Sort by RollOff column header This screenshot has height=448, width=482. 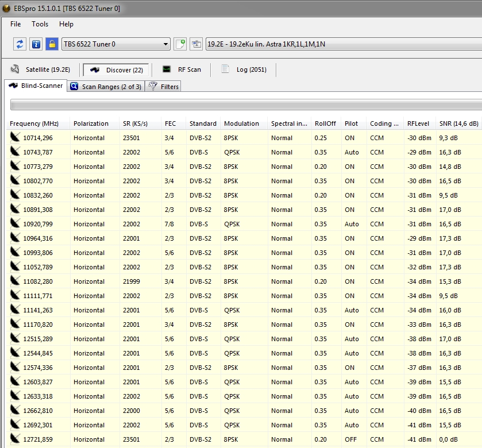325,123
